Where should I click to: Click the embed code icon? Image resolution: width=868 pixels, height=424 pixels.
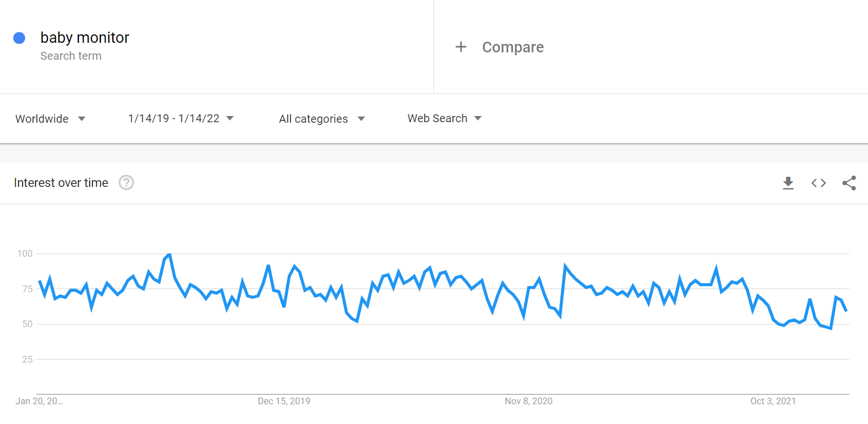click(818, 183)
